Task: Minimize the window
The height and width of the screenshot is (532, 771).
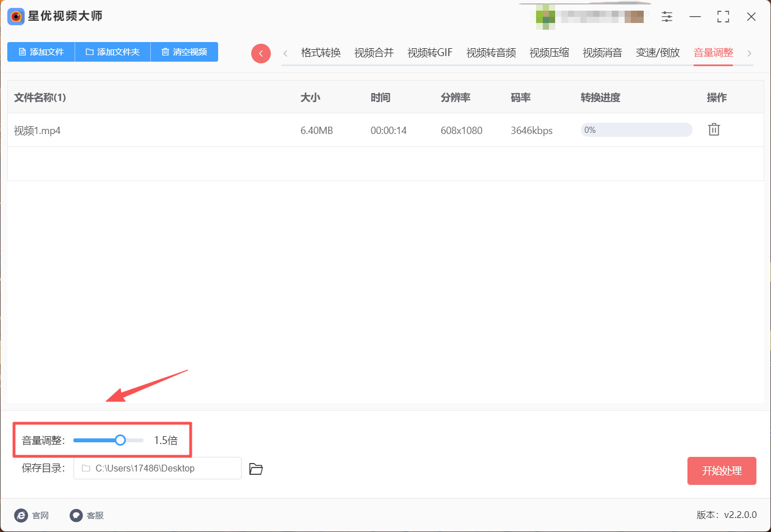Action: click(x=695, y=17)
